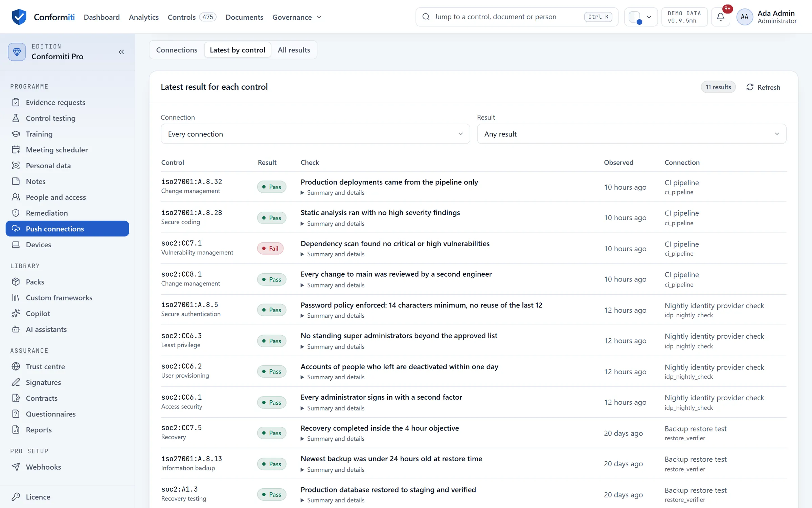Viewport: 812px width, 508px height.
Task: Click the Copilot sparkles icon
Action: [x=16, y=314]
